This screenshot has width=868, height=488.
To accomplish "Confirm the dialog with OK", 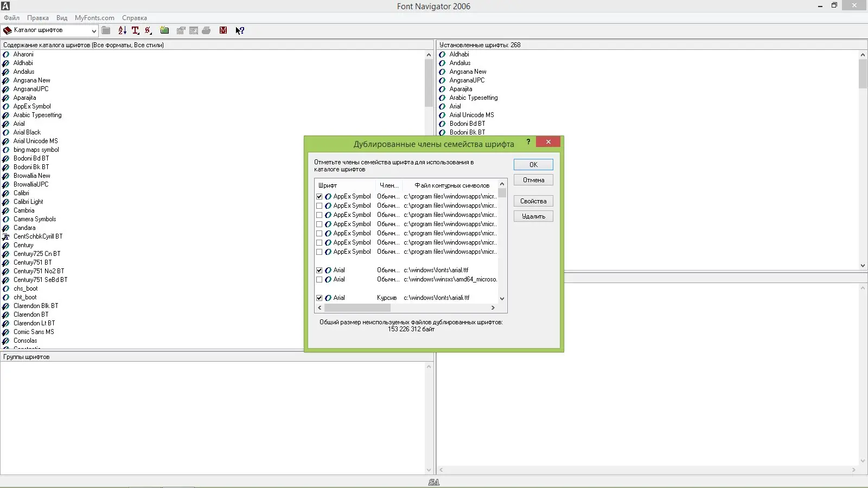I will click(533, 164).
